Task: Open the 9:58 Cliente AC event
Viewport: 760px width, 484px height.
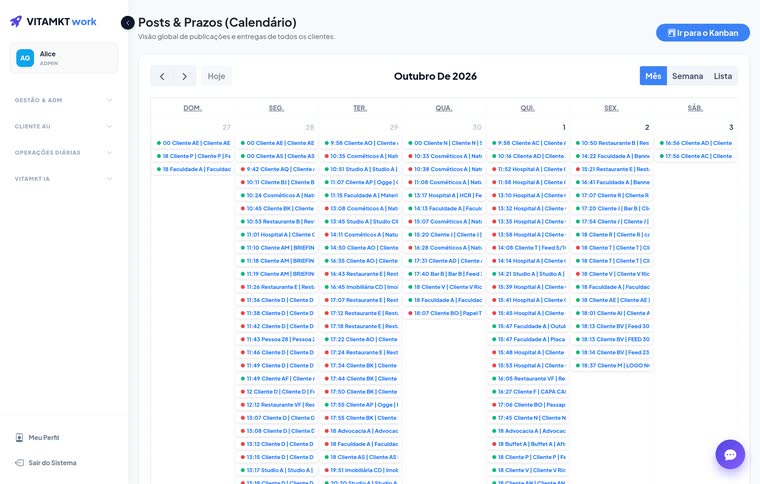Action: point(528,143)
